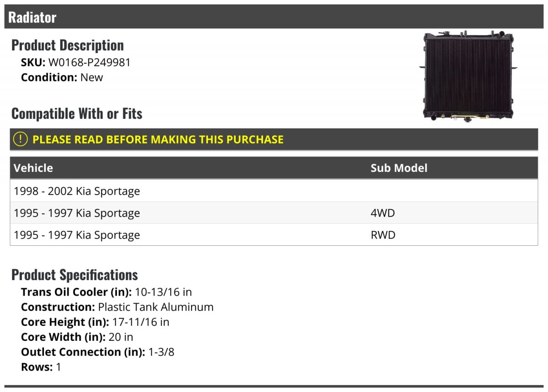Select the Sub Model column header
548x392 pixels.
click(x=399, y=168)
